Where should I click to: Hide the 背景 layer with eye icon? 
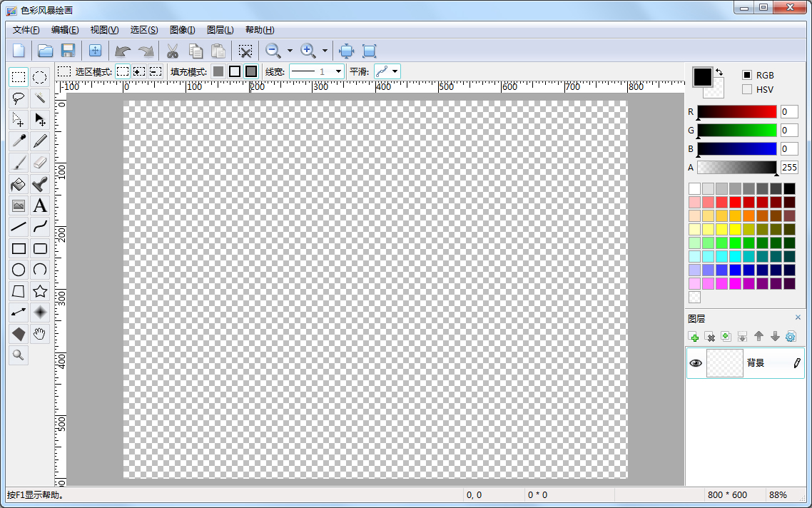pyautogui.click(x=696, y=363)
